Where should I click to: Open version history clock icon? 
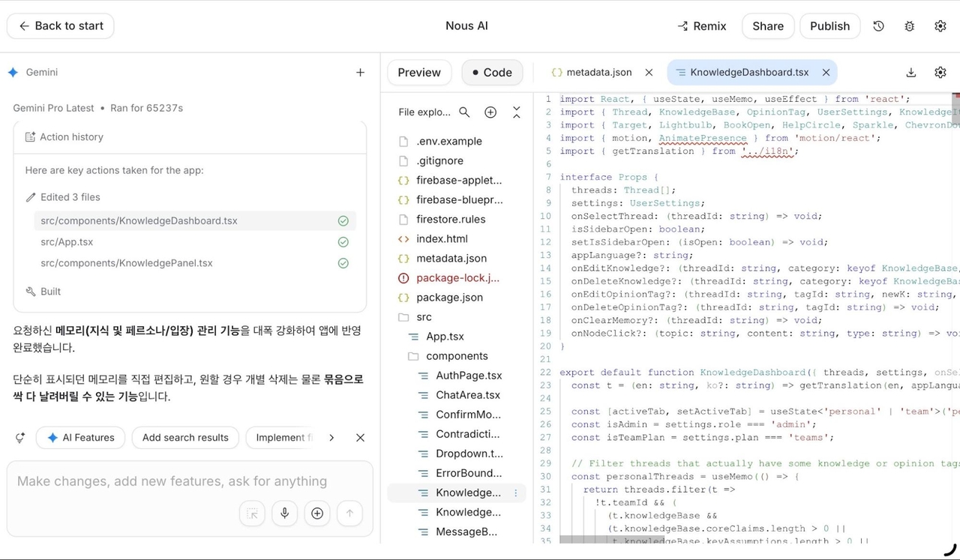pyautogui.click(x=879, y=26)
